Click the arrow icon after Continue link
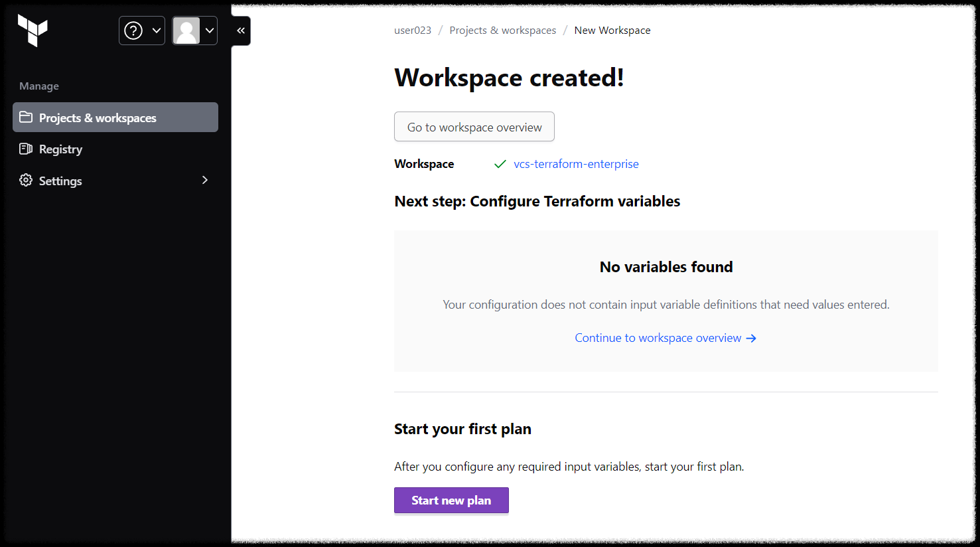This screenshot has width=980, height=547. pyautogui.click(x=751, y=339)
